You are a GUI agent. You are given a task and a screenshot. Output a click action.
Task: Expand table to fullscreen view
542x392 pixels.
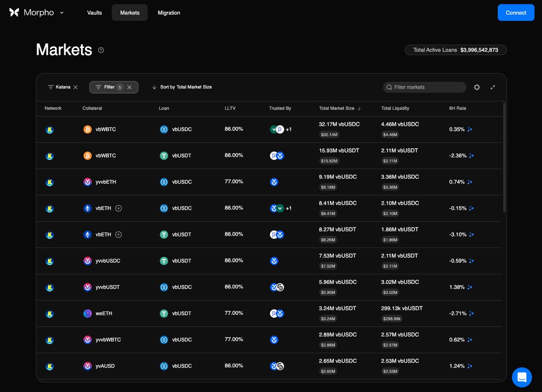point(493,87)
